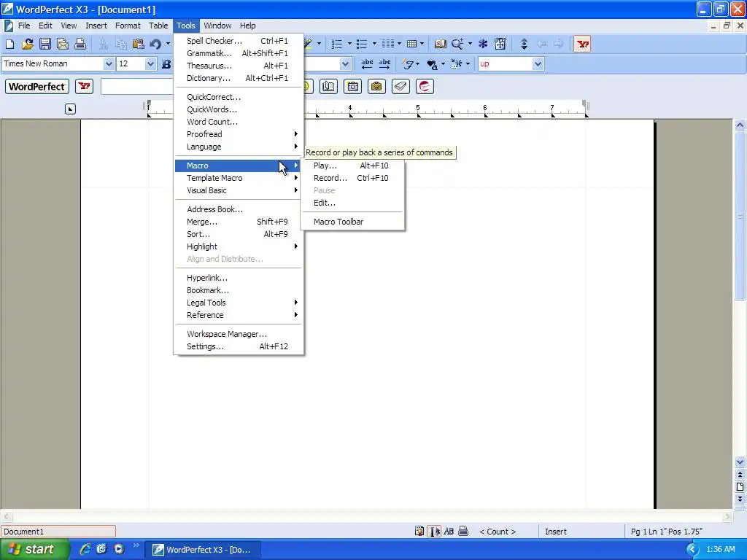Toggle Insert mode in status bar
Screen dimensions: 747x560
click(555, 532)
